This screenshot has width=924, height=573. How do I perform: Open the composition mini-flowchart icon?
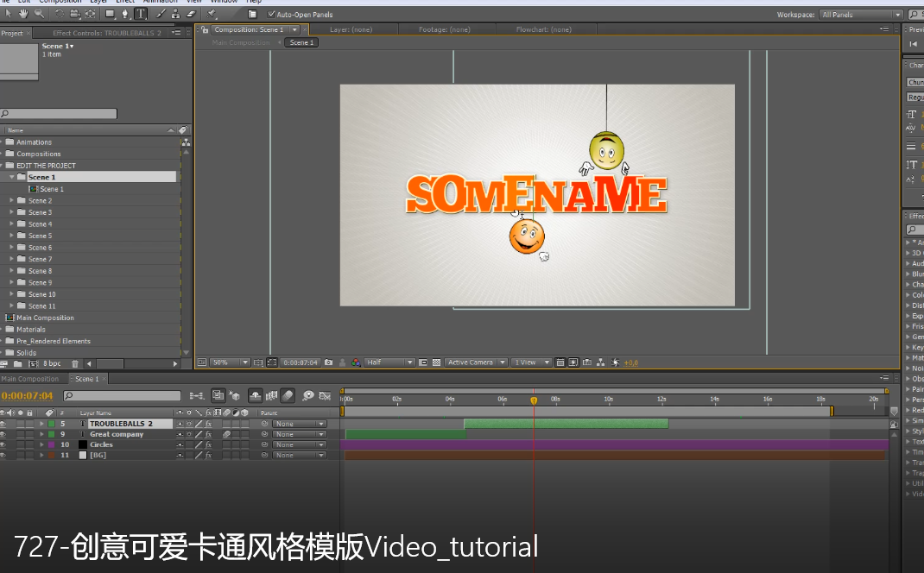[x=197, y=396]
